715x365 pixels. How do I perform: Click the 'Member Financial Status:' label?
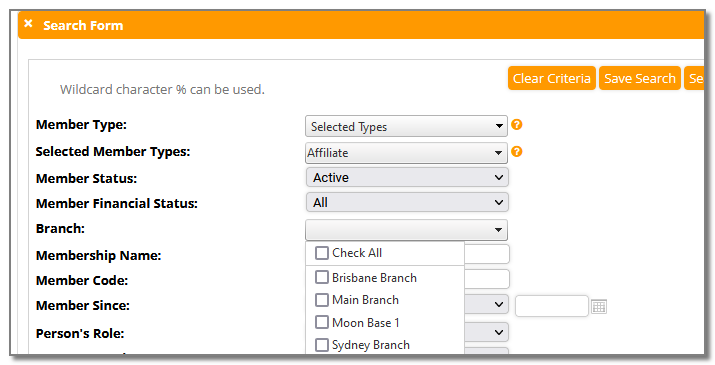(x=117, y=203)
